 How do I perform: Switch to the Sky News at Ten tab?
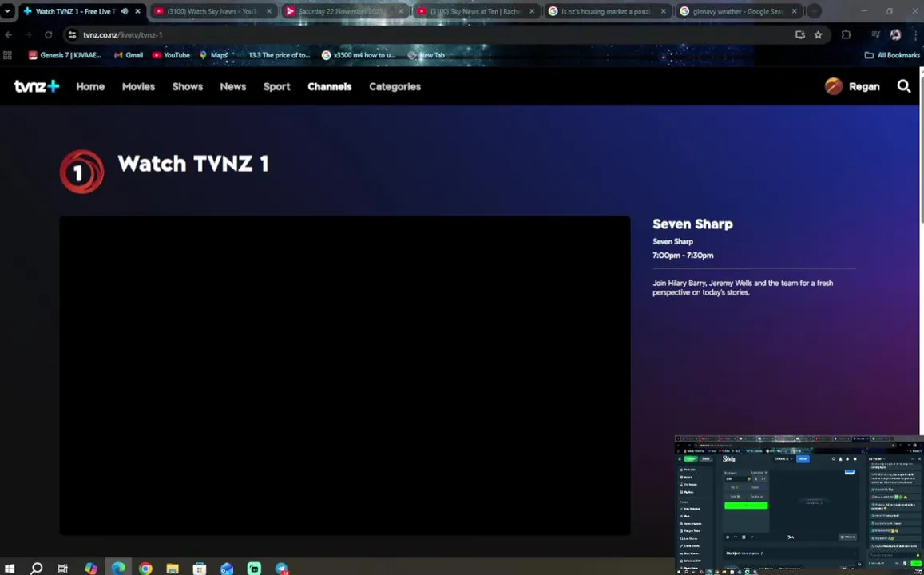[x=476, y=11]
